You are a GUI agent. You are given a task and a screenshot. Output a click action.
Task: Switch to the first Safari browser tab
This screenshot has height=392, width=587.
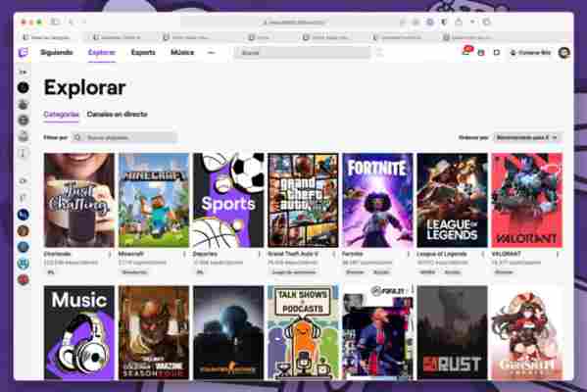pos(47,37)
